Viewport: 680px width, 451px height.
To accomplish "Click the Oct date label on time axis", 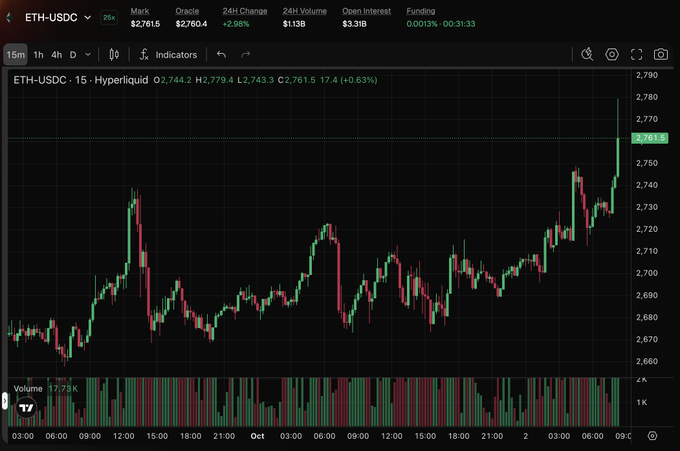I will click(x=257, y=436).
